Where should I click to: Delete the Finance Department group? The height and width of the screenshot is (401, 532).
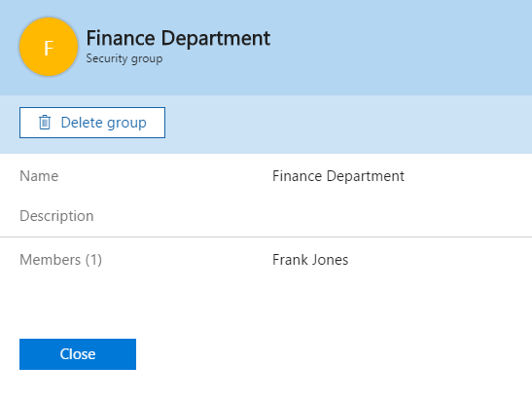point(92,123)
